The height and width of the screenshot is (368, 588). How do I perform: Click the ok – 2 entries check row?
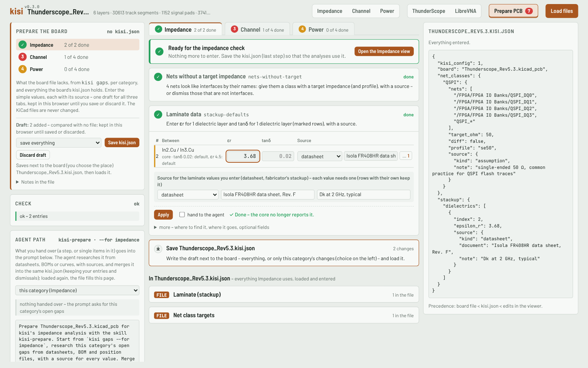click(77, 216)
